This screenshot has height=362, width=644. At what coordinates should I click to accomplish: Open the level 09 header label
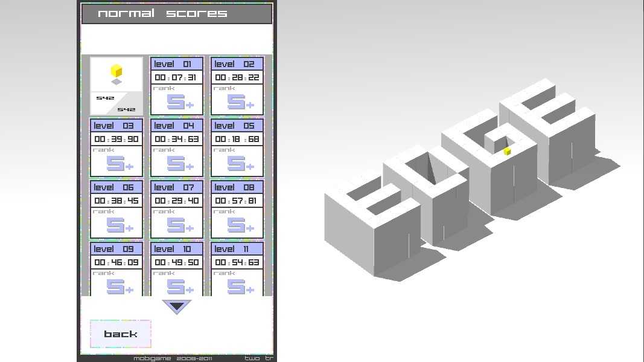click(116, 248)
